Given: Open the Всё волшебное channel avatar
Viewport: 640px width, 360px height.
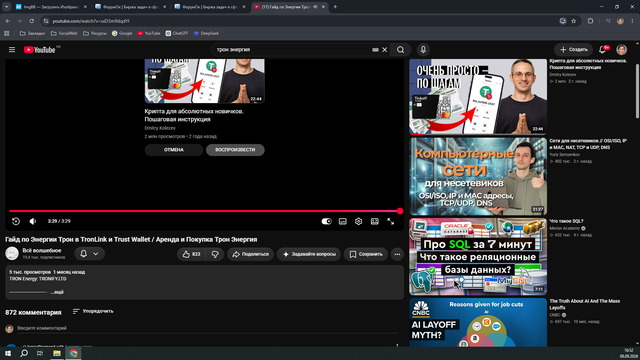Looking at the screenshot, I should pyautogui.click(x=12, y=253).
